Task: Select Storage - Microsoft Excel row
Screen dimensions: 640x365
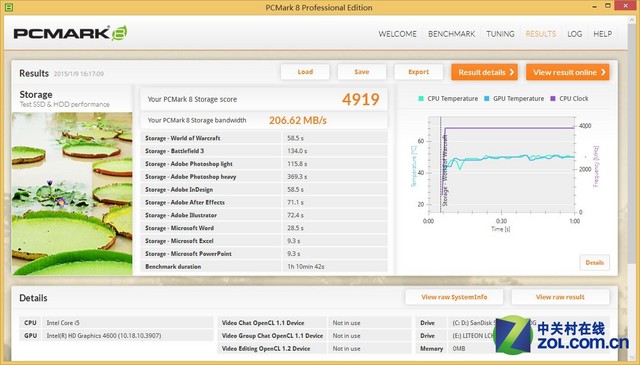Action: pos(264,241)
